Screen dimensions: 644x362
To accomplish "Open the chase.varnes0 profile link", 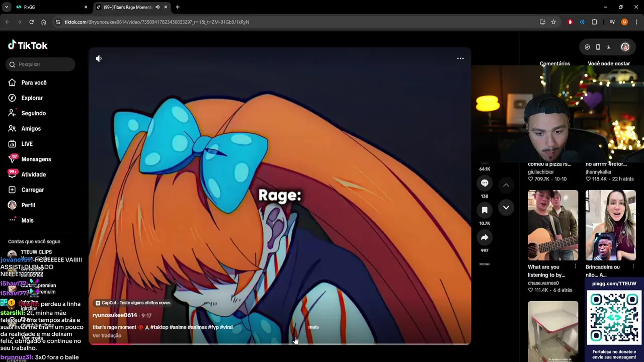I will point(543,283).
